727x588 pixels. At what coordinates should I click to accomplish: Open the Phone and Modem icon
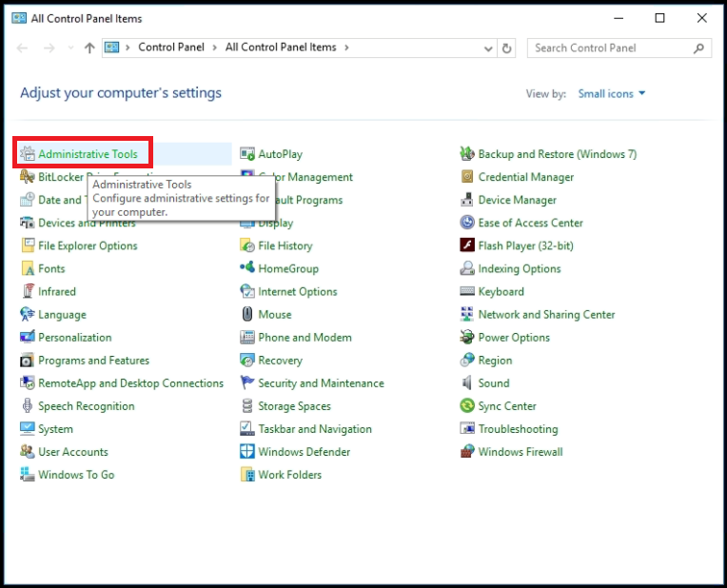247,337
